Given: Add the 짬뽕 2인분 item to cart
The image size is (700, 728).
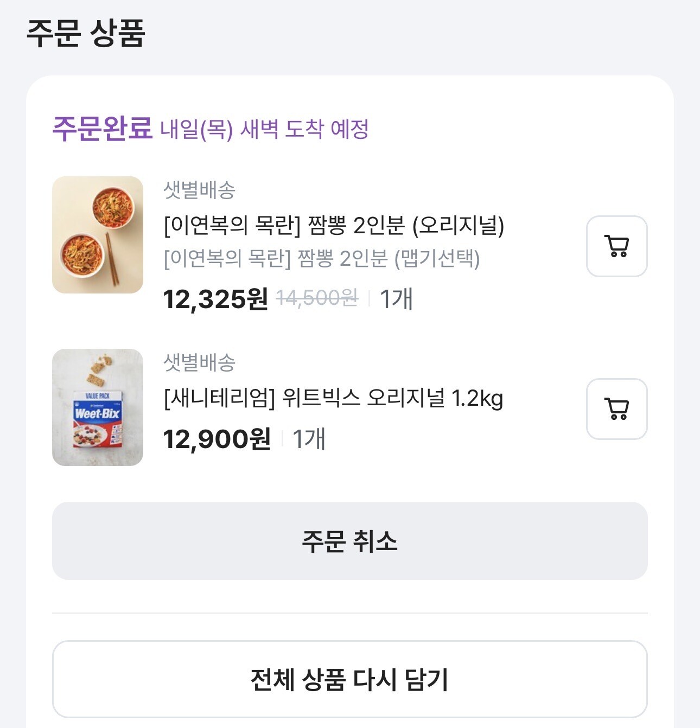Looking at the screenshot, I should tap(616, 246).
